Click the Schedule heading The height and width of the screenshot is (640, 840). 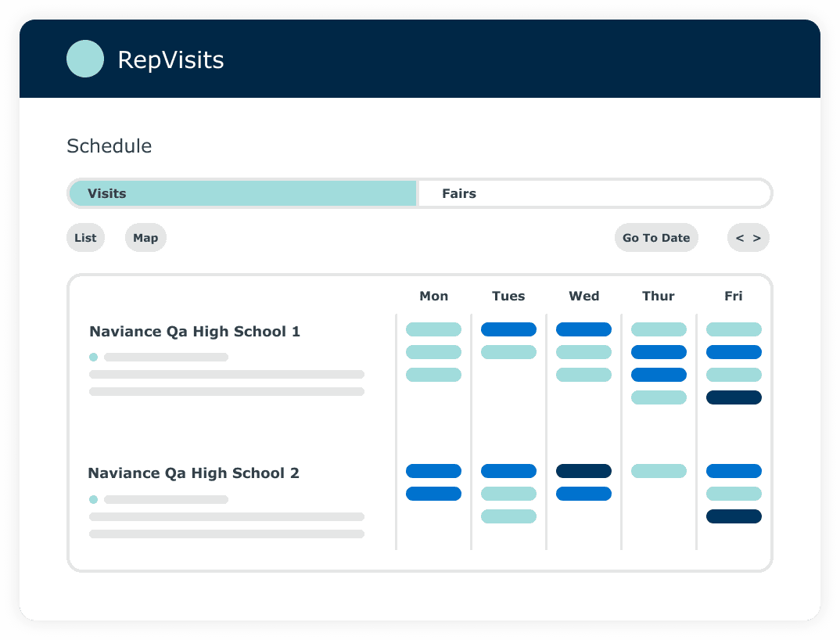109,146
